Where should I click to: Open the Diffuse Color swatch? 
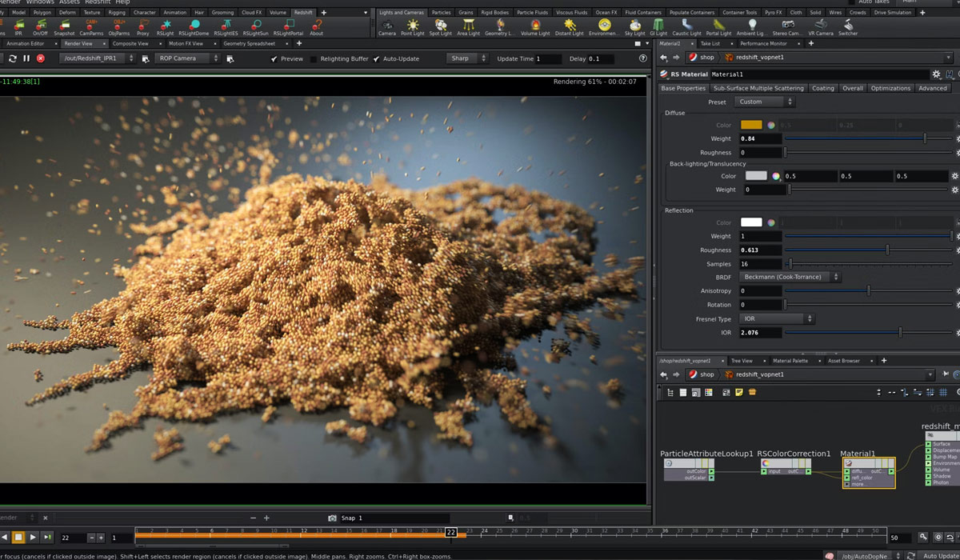coord(750,125)
